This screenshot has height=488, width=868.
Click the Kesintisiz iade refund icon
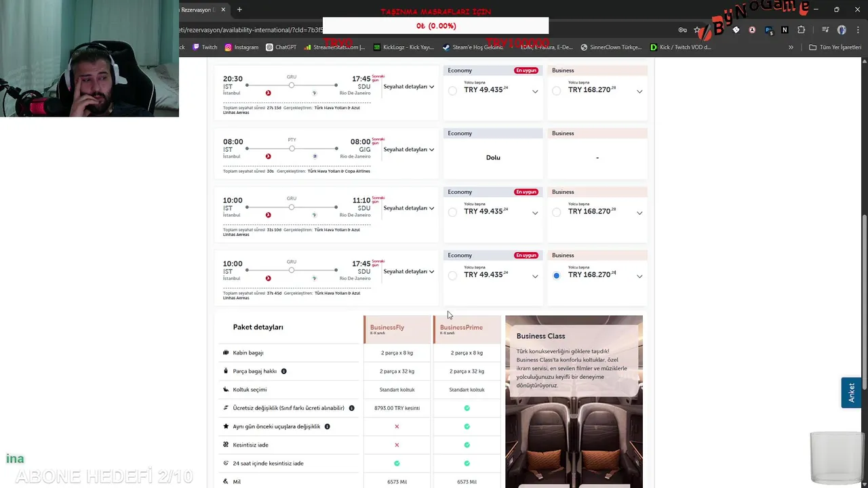[226, 445]
